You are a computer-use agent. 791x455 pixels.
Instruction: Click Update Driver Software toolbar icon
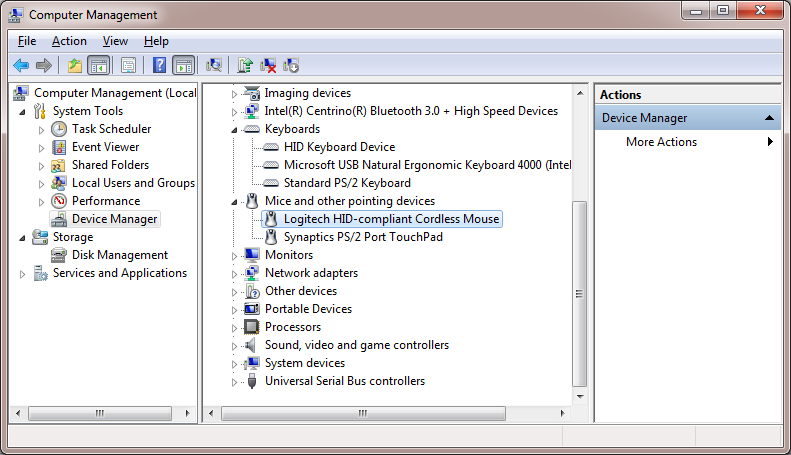(x=245, y=65)
